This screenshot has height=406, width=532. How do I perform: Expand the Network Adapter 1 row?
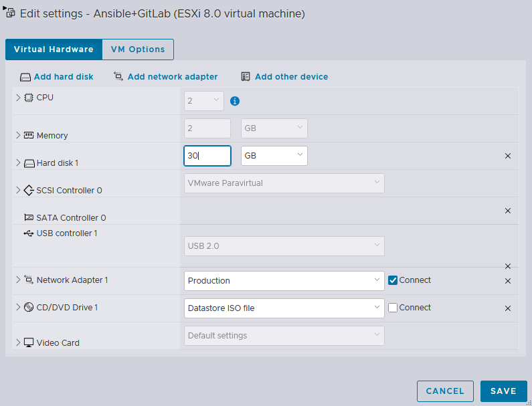(x=18, y=280)
